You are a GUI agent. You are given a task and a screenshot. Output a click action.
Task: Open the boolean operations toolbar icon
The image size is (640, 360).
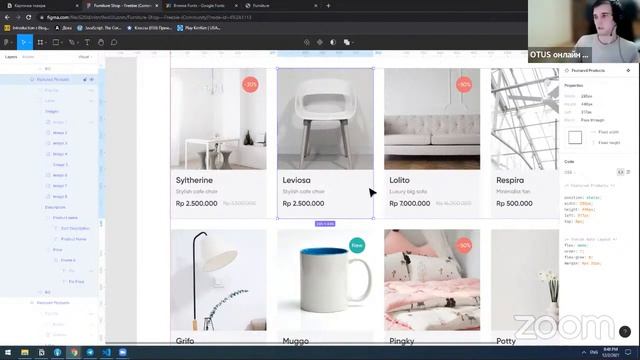(347, 42)
